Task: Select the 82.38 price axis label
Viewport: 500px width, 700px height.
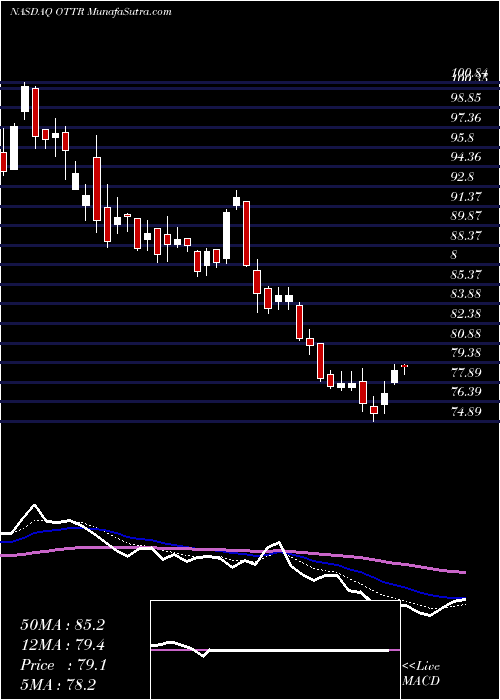Action: [x=466, y=314]
